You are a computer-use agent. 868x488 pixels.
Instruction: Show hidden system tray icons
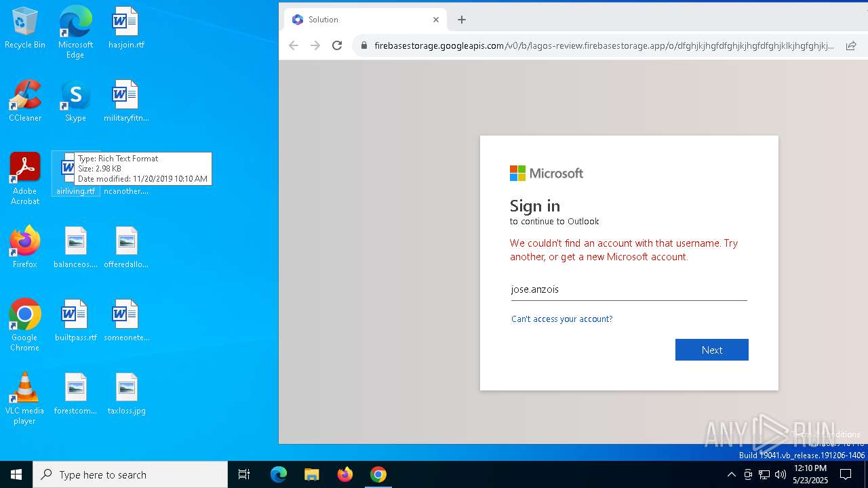pos(731,474)
